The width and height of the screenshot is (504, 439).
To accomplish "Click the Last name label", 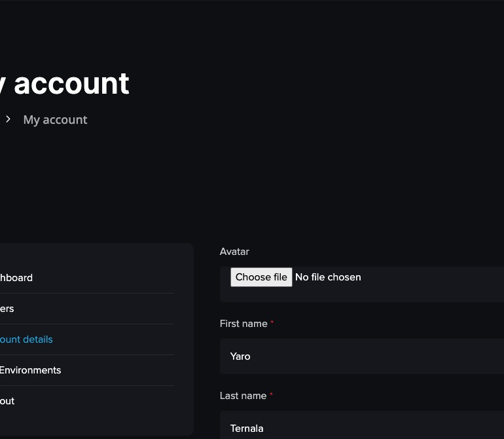I will click(x=243, y=396).
